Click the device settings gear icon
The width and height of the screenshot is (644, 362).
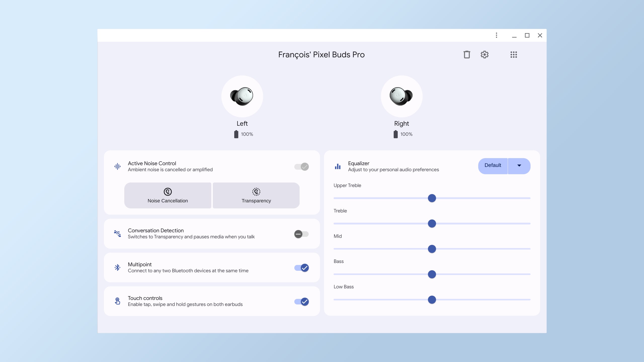485,54
